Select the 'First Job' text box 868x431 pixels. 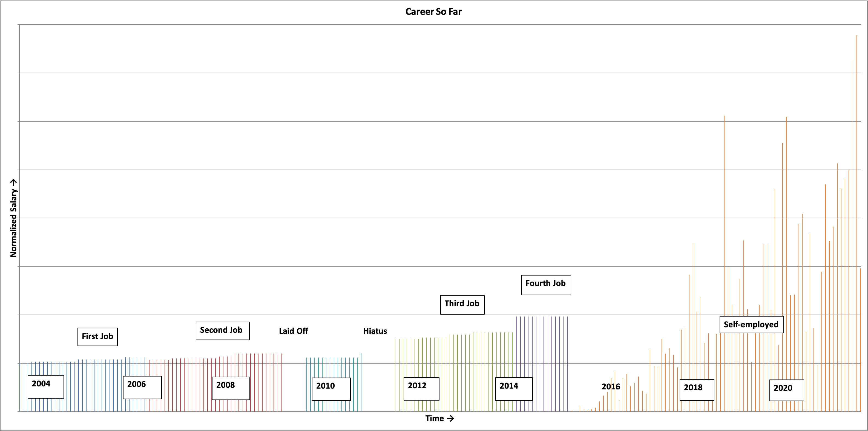pos(97,337)
